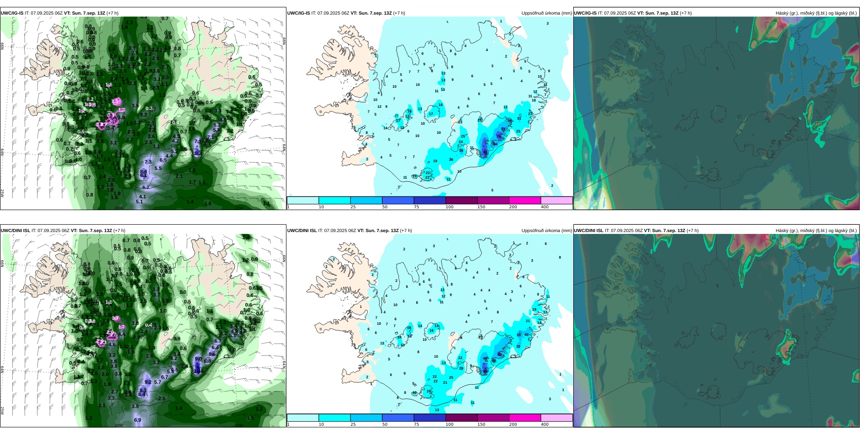Select the UWC/IG-IS title above the precipitation map
Viewport: 868px width, 434px height.
click(x=346, y=13)
